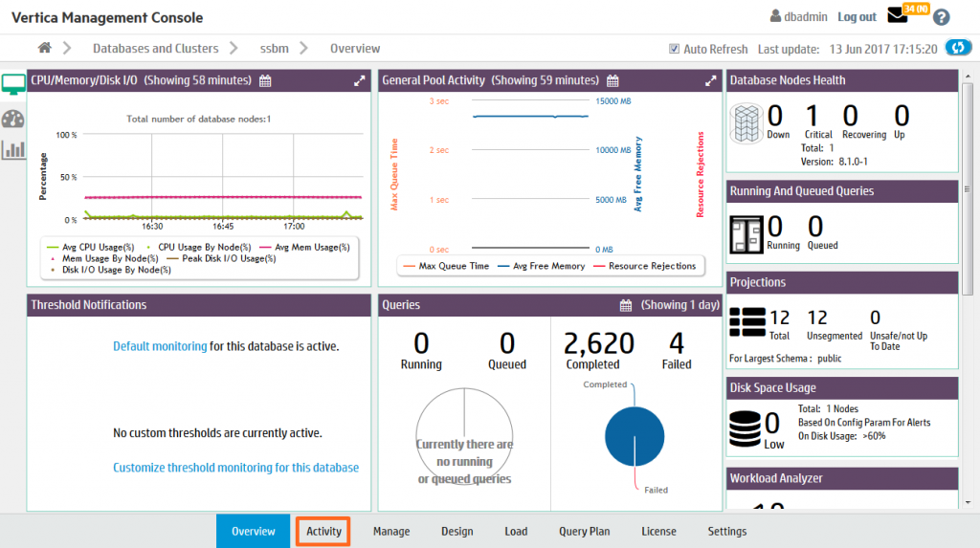Screen dimensions: 980x548
Task: Toggle Resource Rejections legend entry
Action: click(644, 266)
